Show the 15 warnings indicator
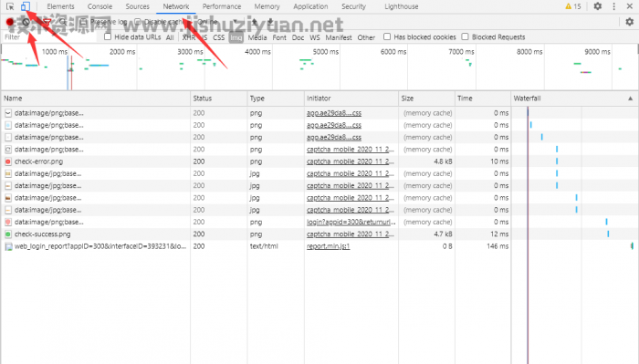Image resolution: width=639 pixels, height=364 pixels. [573, 6]
